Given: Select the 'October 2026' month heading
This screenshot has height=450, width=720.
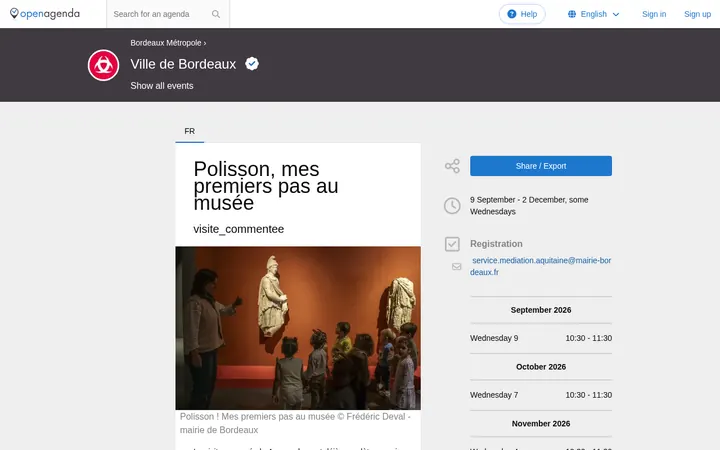Looking at the screenshot, I should click(540, 367).
